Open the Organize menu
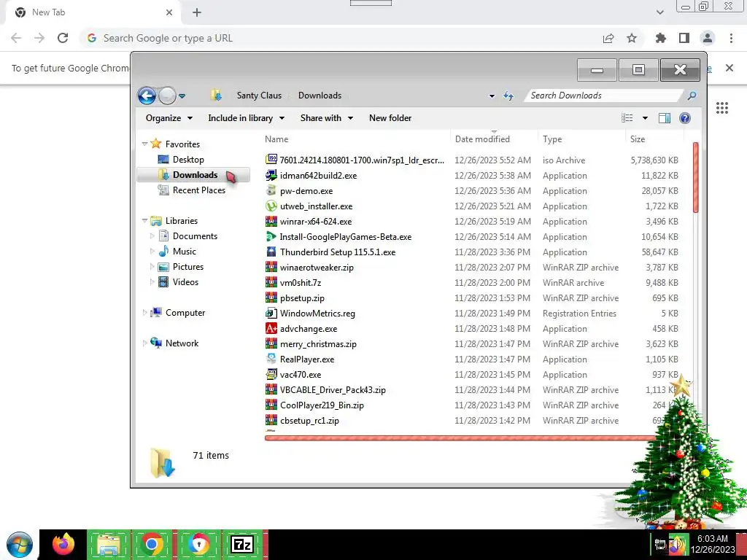Image resolution: width=747 pixels, height=560 pixels. click(x=169, y=118)
